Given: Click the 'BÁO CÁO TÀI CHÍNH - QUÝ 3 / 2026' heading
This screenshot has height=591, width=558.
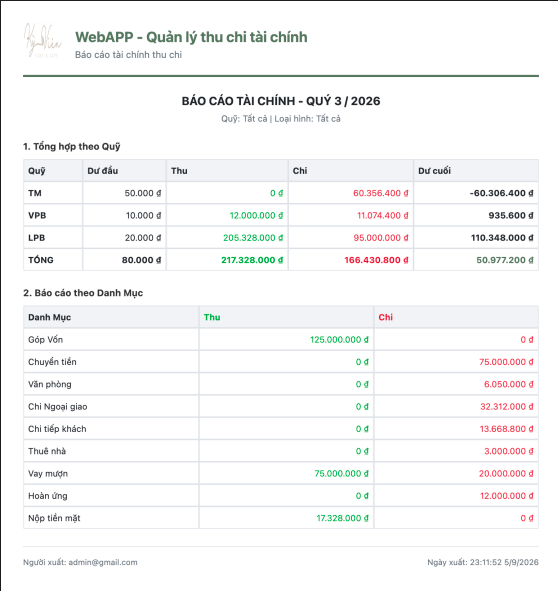Looking at the screenshot, I should [x=281, y=101].
